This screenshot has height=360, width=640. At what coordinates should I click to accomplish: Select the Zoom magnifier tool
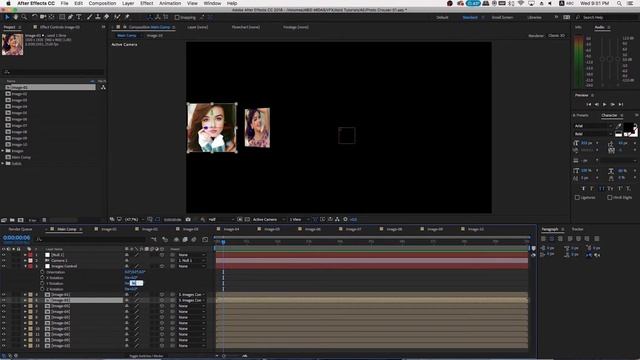click(24, 17)
